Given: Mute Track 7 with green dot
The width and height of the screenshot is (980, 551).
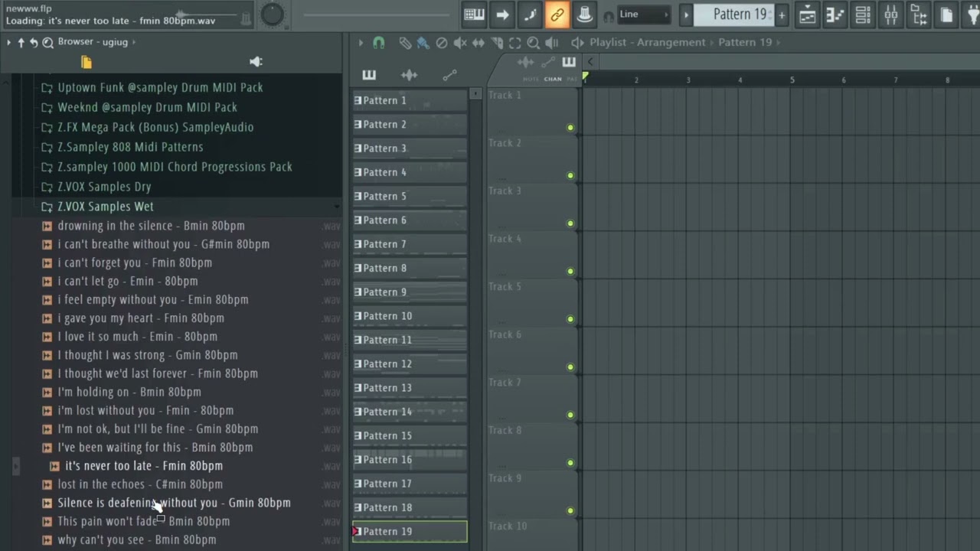Looking at the screenshot, I should 570,415.
